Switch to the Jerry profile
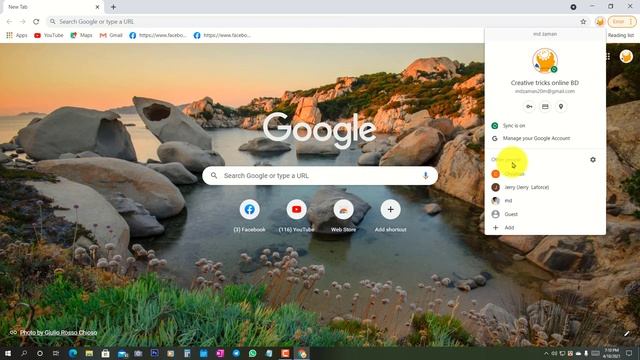 (545, 187)
